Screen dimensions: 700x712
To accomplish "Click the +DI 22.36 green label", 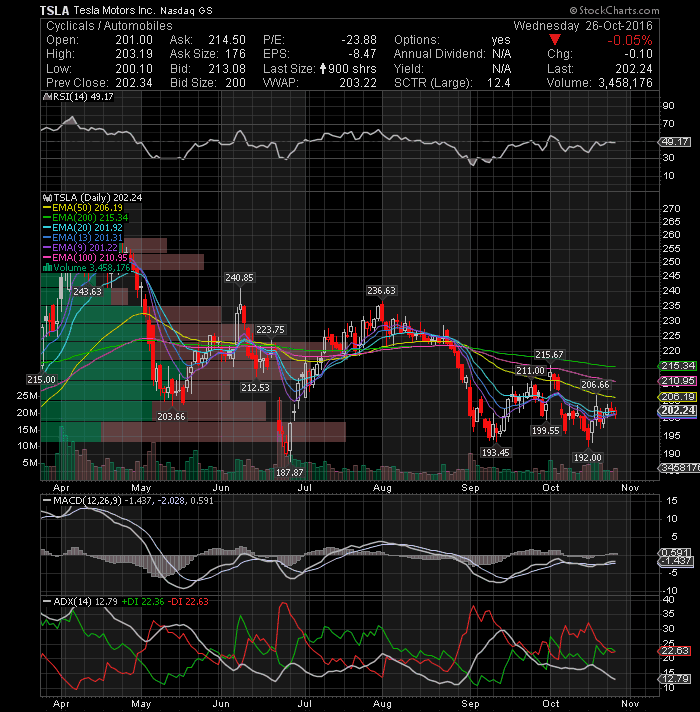I will point(143,602).
